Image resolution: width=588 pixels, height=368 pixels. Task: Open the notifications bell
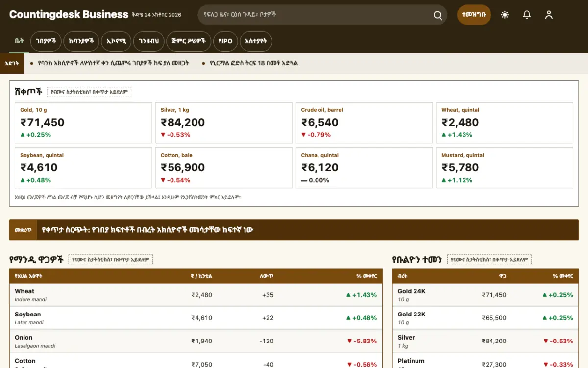527,15
